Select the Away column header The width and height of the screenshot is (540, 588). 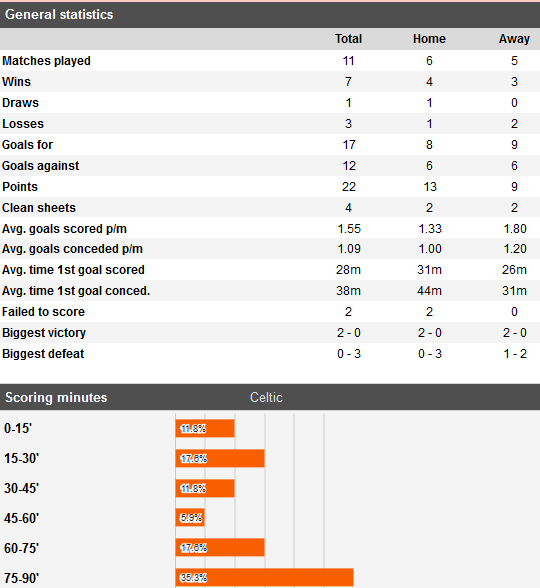(514, 39)
